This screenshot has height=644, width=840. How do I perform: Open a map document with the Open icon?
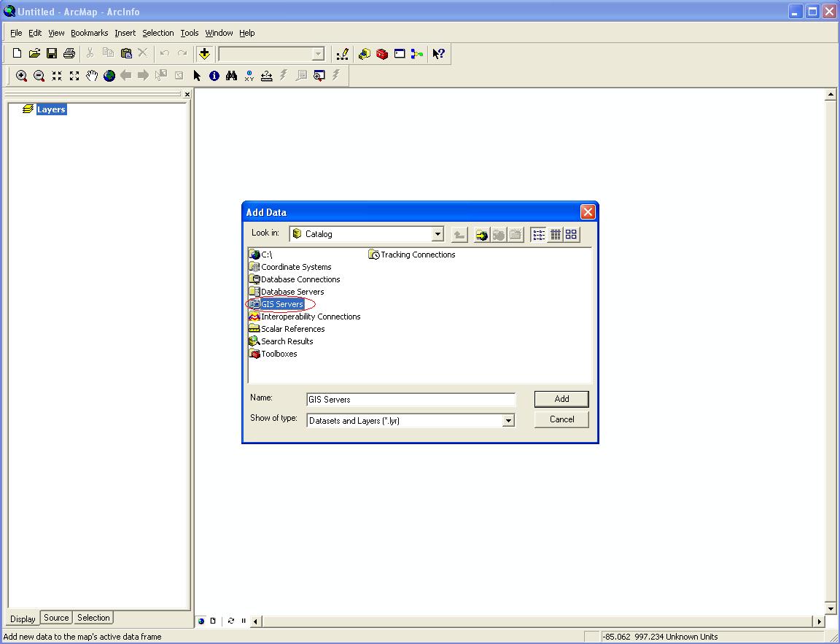coord(34,53)
